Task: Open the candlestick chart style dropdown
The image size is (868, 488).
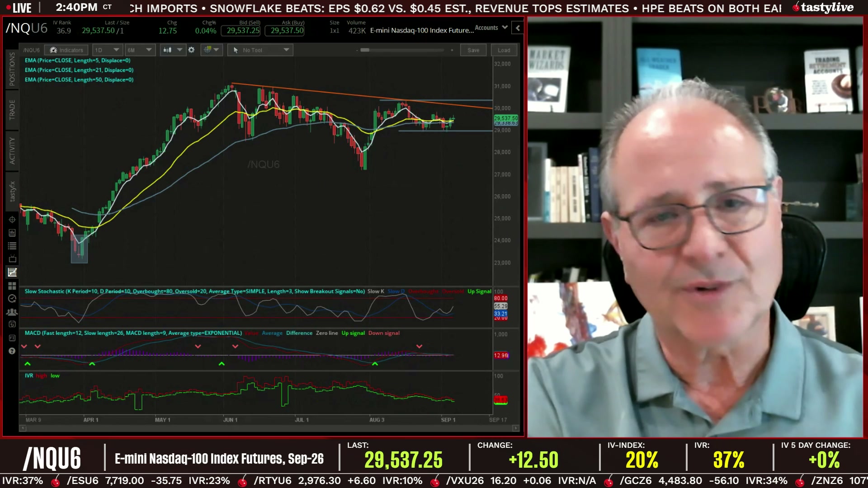Action: pos(173,50)
